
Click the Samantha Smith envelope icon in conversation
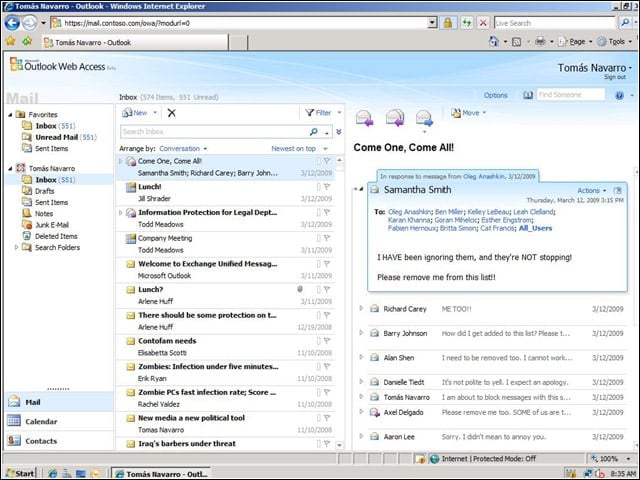(374, 190)
